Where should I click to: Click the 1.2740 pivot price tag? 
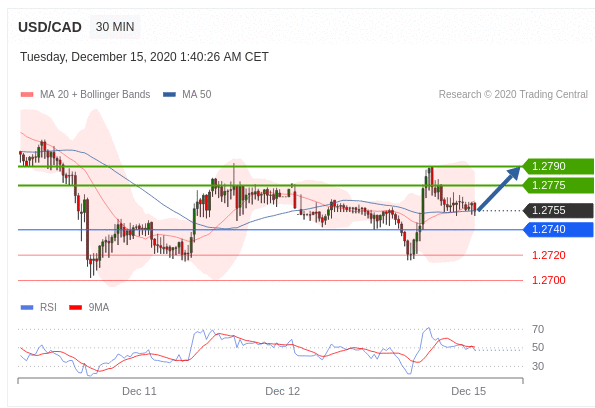click(x=558, y=229)
